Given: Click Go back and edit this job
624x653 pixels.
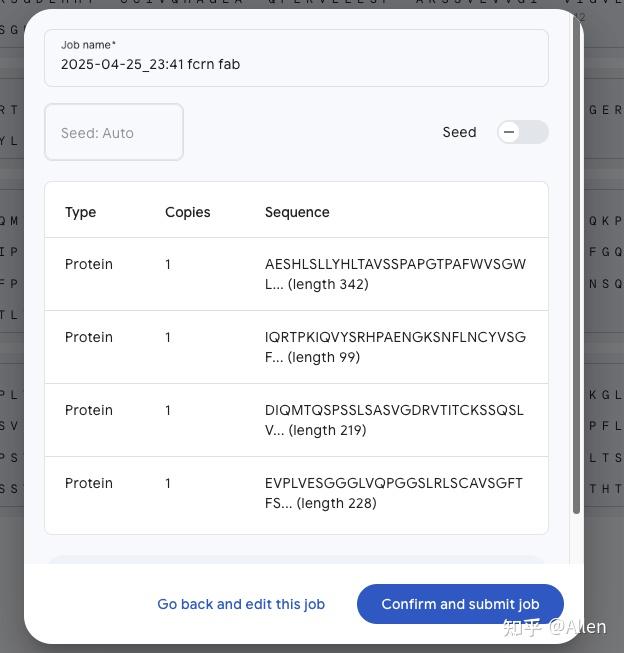Looking at the screenshot, I should (241, 604).
